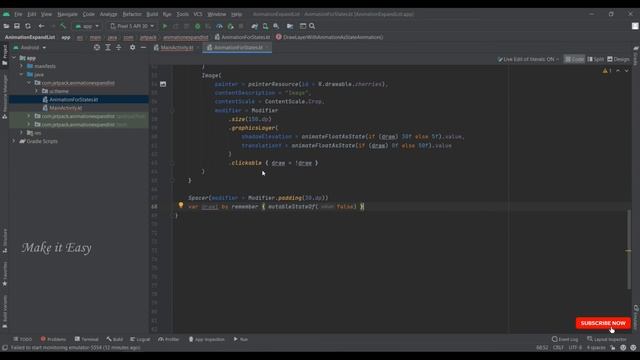Open the Layout Inspector button
This screenshot has height=360, width=640.
607,339
